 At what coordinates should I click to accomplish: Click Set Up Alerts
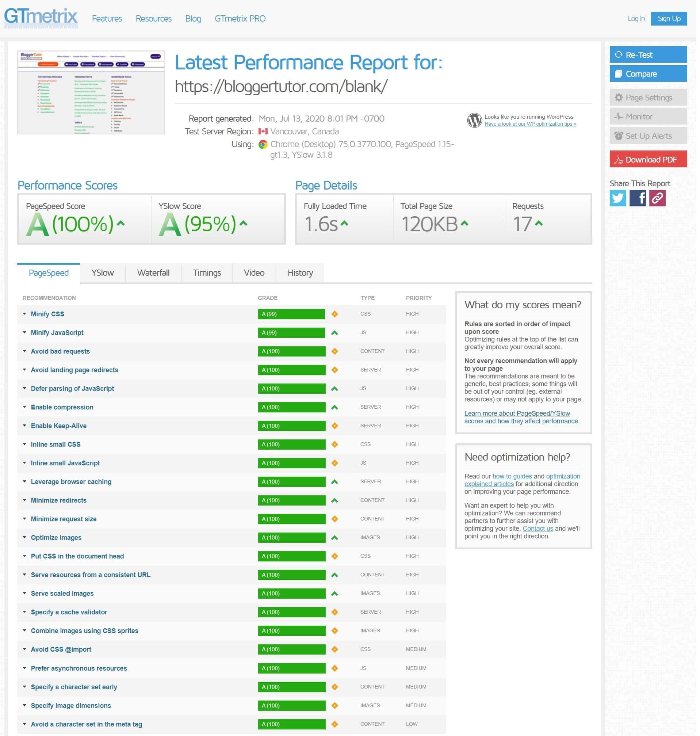tap(648, 136)
